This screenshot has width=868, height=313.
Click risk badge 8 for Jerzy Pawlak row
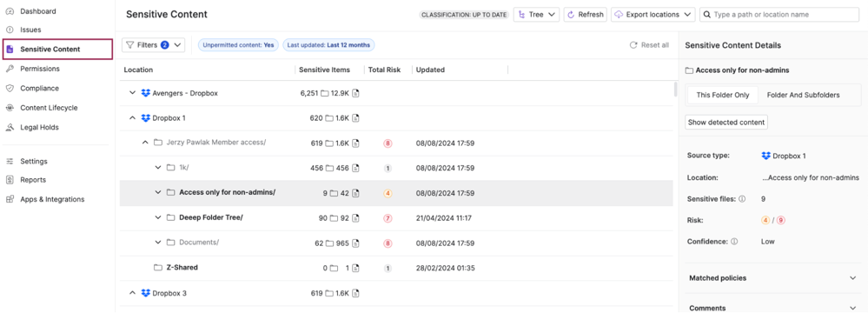click(388, 143)
